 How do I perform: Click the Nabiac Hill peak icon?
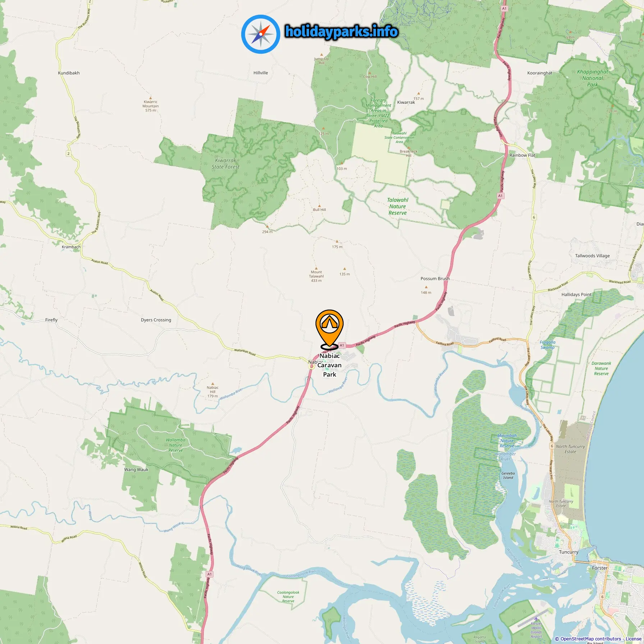[x=213, y=383]
